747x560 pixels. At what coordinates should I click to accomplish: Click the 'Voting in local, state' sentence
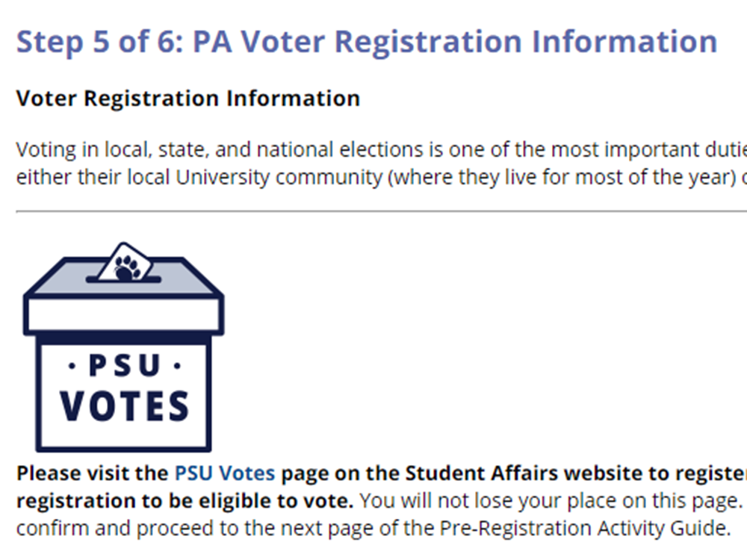373,150
